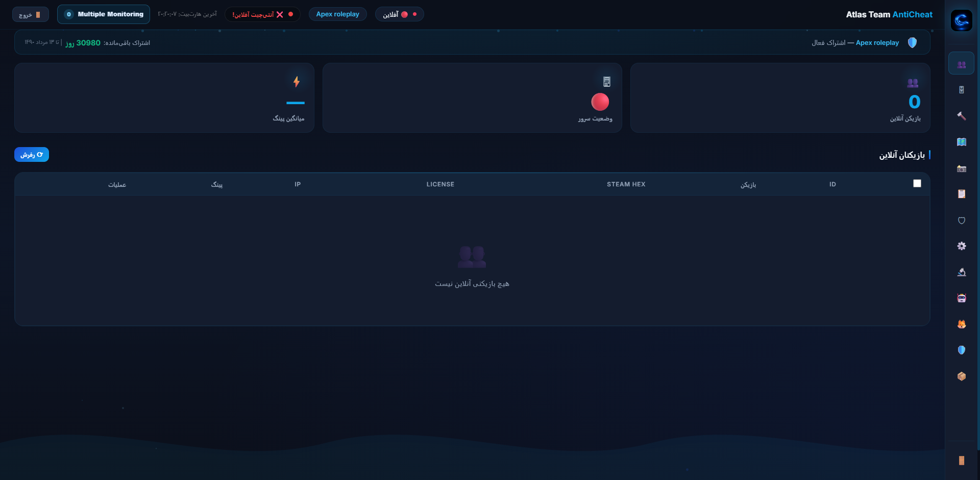This screenshot has width=980, height=480.
Task: Click the بازیکن column header
Action: (748, 184)
